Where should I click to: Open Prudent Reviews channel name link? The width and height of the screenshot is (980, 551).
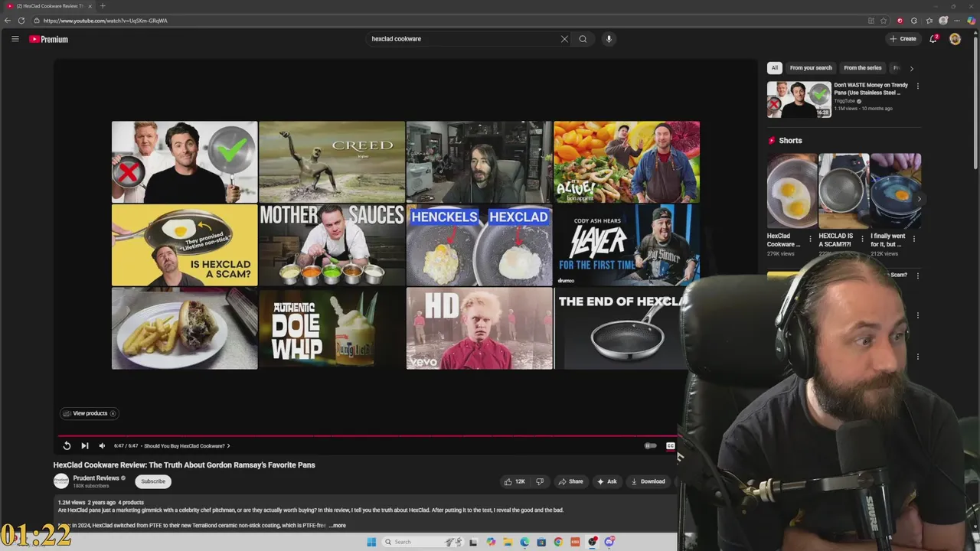click(96, 478)
